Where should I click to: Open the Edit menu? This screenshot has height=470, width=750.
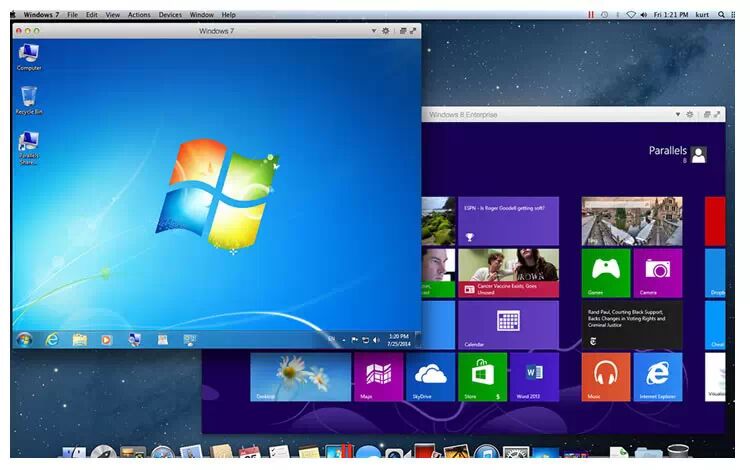pos(91,15)
